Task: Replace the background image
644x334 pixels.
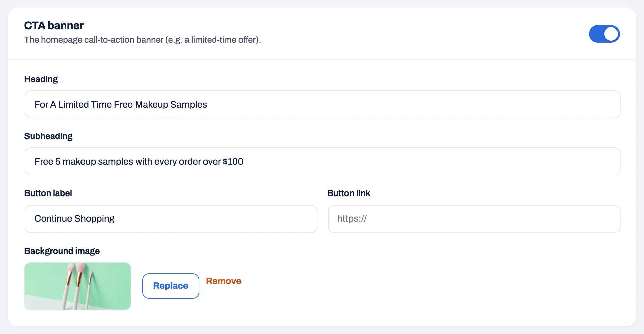Action: 170,286
